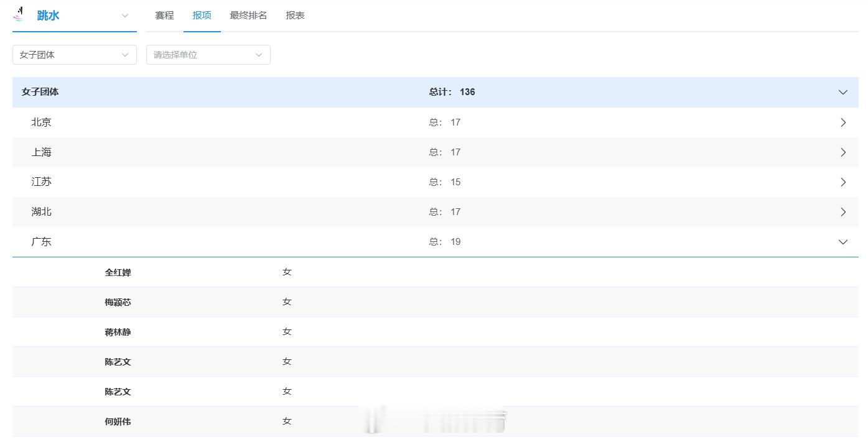Select the 广东 team name
The width and height of the screenshot is (868, 442).
click(42, 242)
